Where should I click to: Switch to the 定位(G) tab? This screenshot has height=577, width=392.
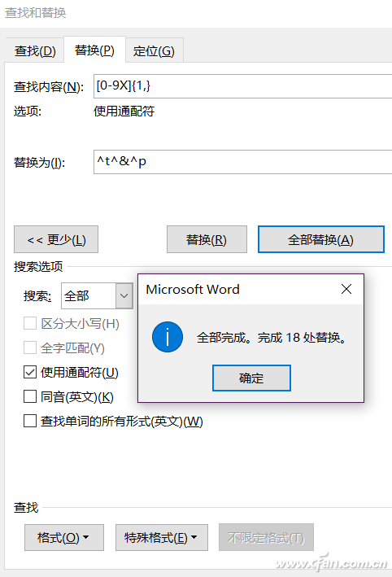click(154, 50)
